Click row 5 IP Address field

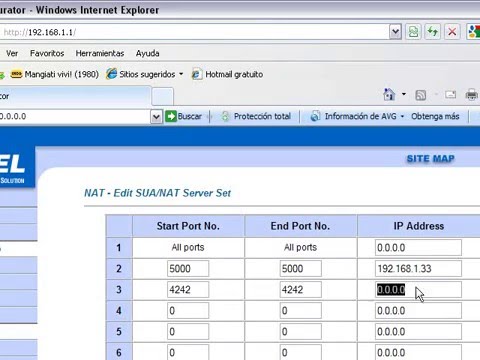coord(418,332)
